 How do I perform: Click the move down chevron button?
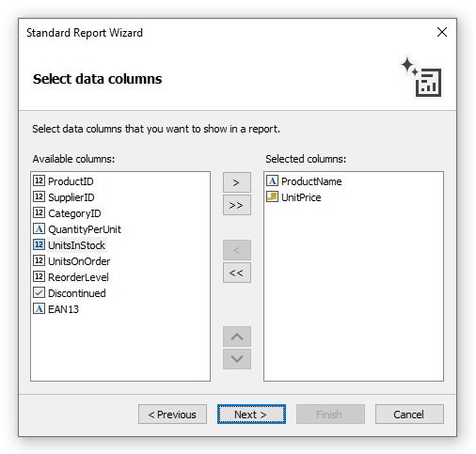(x=237, y=359)
